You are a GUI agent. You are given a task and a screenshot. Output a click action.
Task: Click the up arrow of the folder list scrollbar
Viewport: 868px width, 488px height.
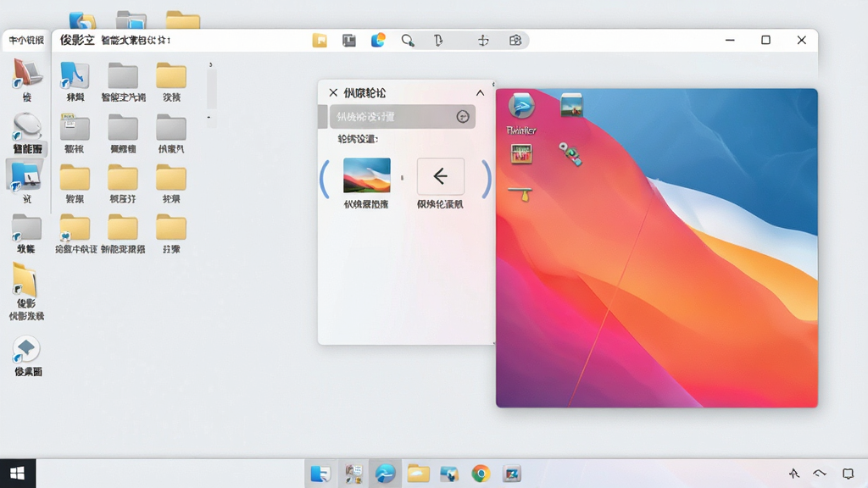pos(210,64)
